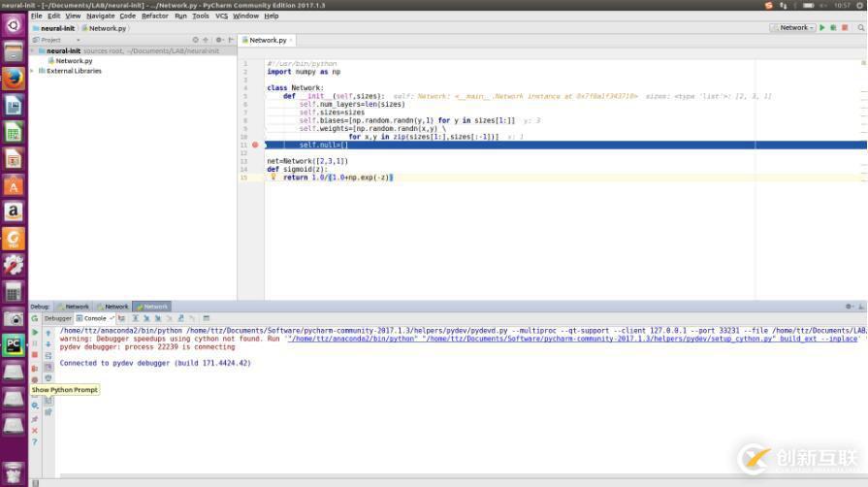The image size is (868, 487).
Task: Toggle the breakpoint on line 11
Action: pos(255,145)
